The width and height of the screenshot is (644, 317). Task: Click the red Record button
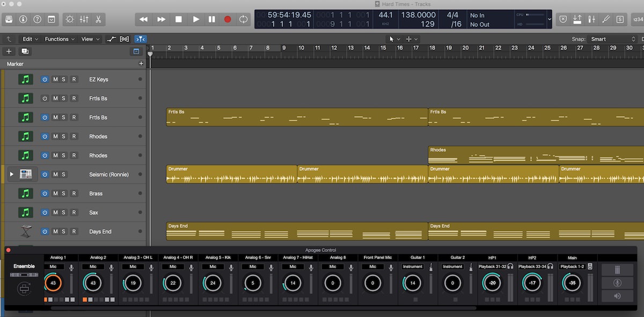click(228, 19)
